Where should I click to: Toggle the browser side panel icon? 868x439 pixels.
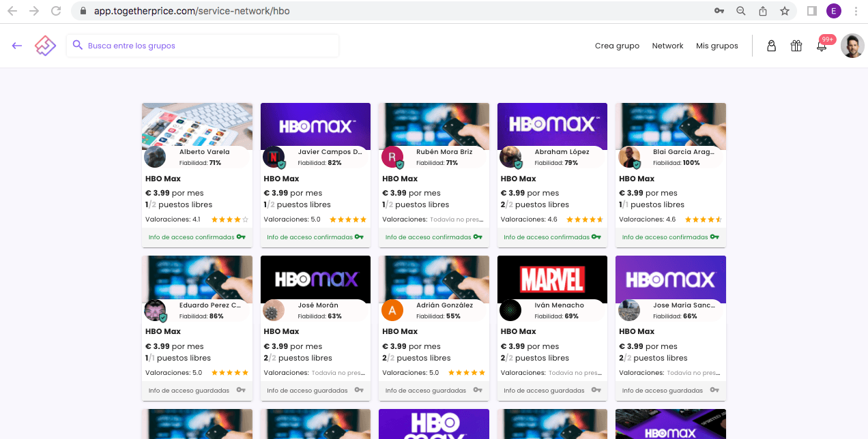(812, 11)
